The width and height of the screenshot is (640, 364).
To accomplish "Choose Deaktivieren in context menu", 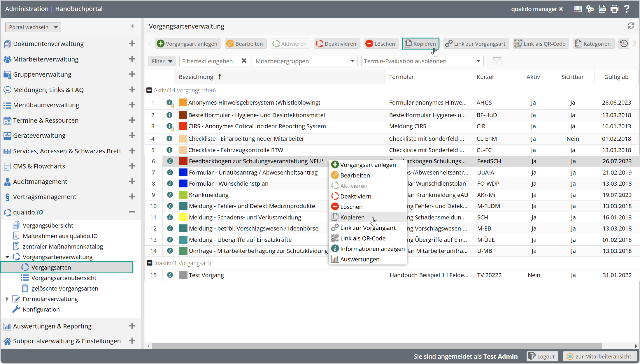I will pos(368,196).
